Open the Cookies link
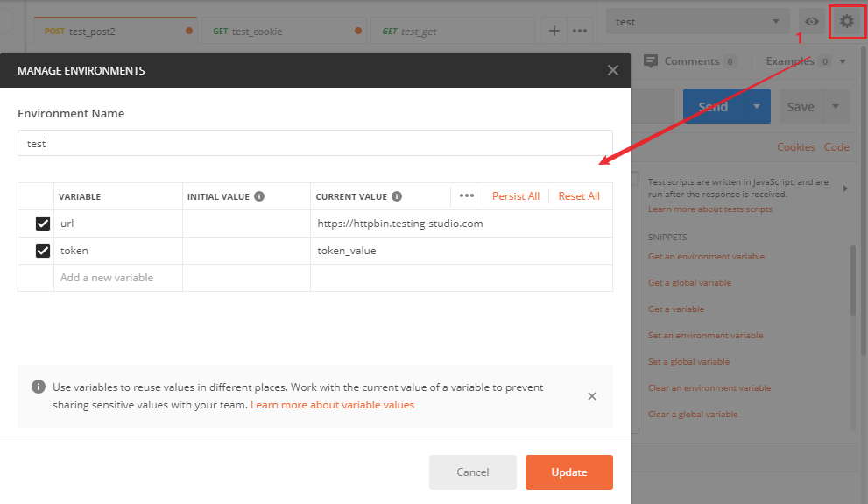Screen dimensions: 868x504 click(796, 146)
